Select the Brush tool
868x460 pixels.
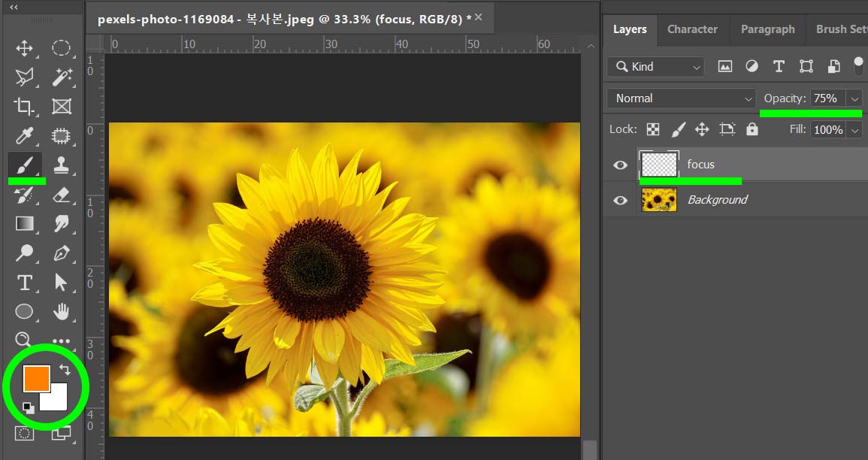[x=24, y=165]
